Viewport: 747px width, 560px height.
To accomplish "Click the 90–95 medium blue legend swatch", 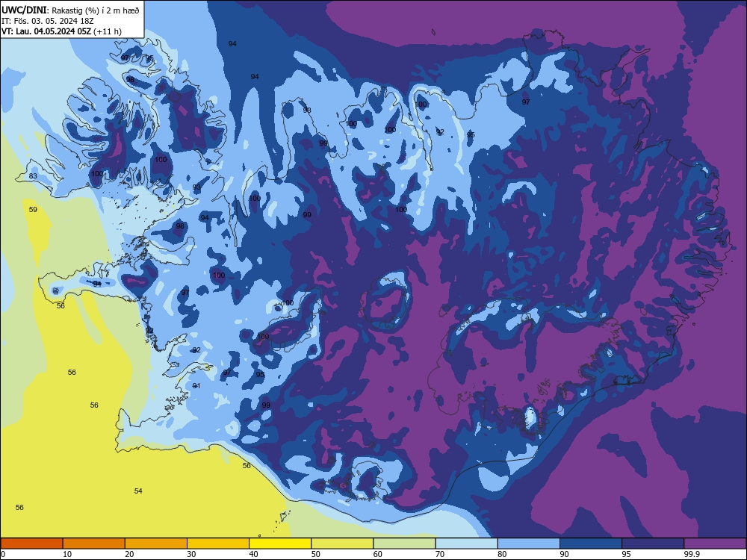I will tap(591, 544).
